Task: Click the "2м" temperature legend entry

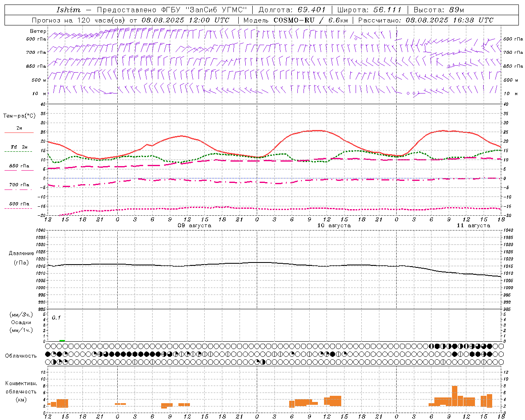Action: coord(19,128)
